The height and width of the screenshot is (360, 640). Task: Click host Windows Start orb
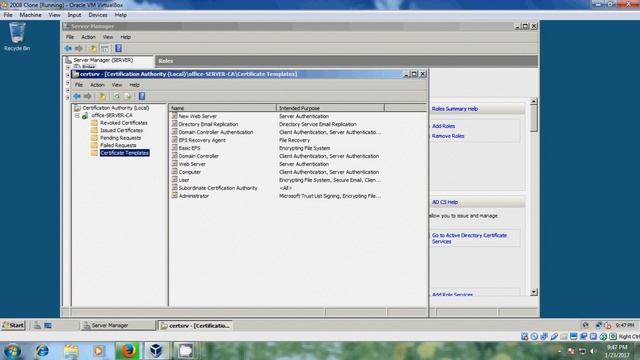pyautogui.click(x=13, y=351)
